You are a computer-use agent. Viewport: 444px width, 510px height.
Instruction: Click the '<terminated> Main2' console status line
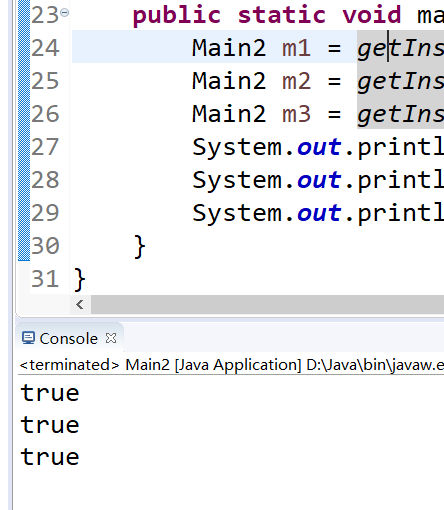(x=232, y=365)
